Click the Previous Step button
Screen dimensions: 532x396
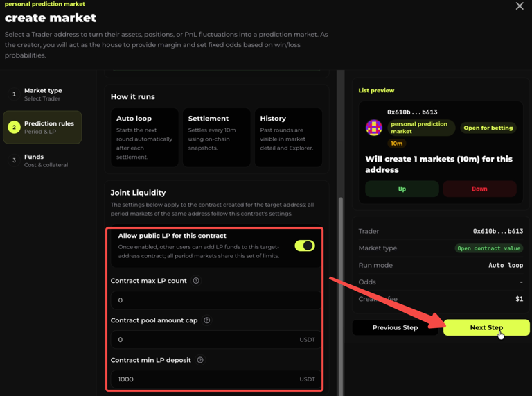(x=396, y=327)
